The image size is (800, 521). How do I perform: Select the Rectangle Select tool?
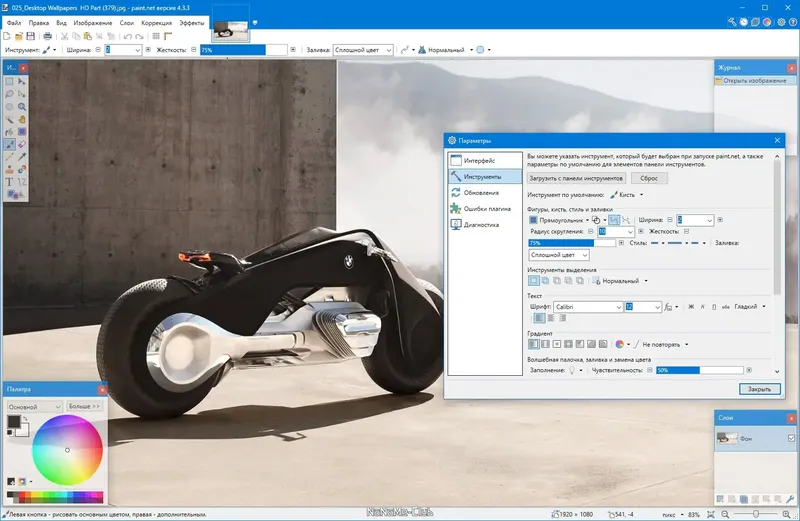[x=9, y=81]
